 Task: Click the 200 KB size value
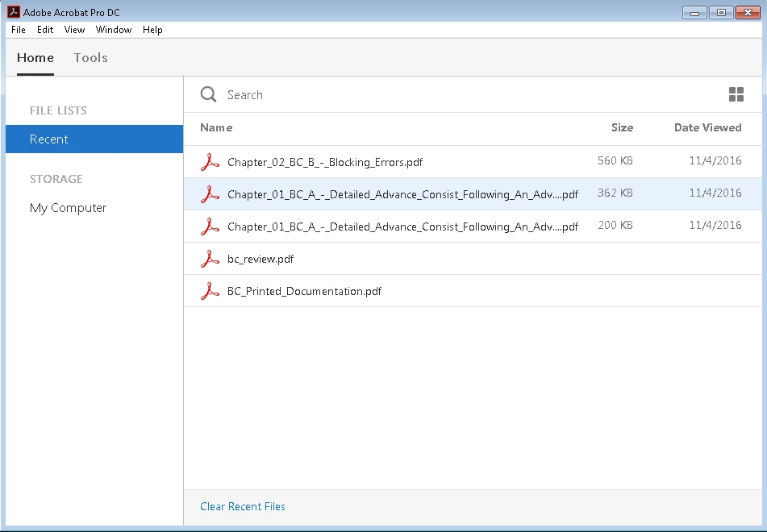[x=615, y=225]
